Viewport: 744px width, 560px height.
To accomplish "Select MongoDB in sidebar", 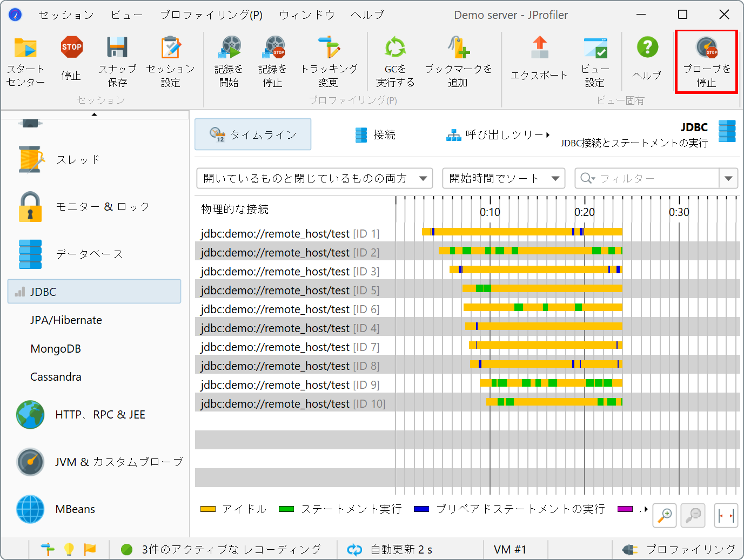I will click(x=56, y=349).
